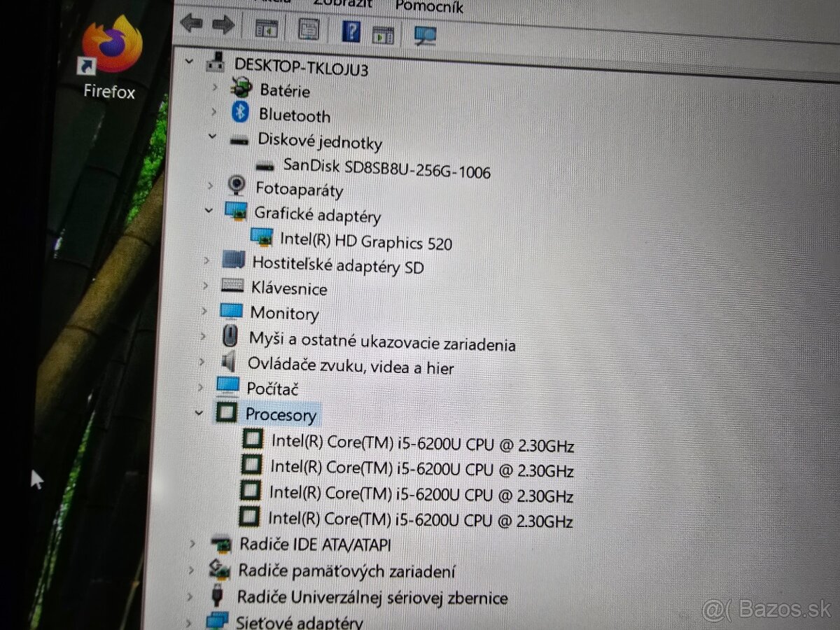This screenshot has width=840, height=630.
Task: Expand the Batérie category
Action: pyautogui.click(x=215, y=88)
